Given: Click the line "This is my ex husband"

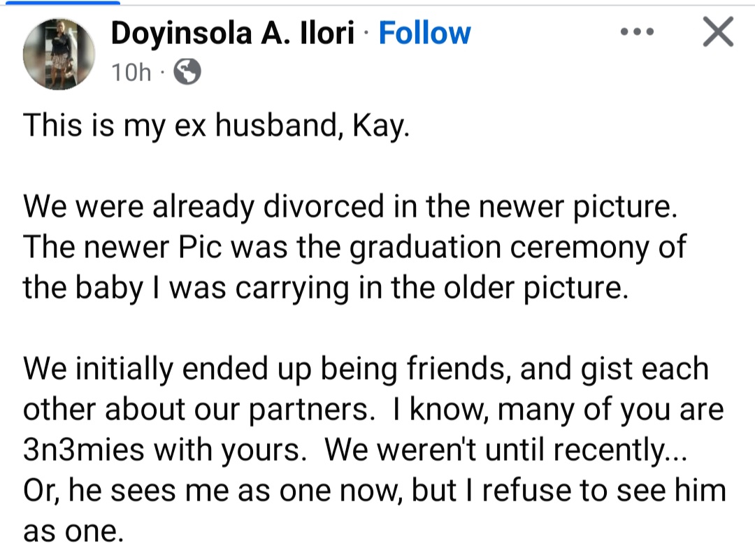Looking at the screenshot, I should click(215, 126).
